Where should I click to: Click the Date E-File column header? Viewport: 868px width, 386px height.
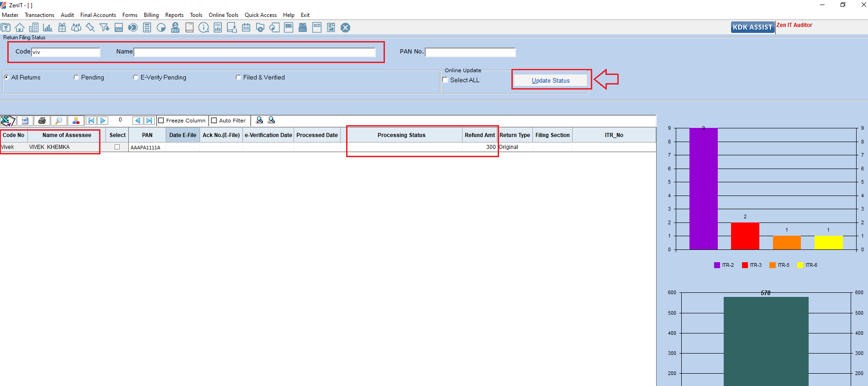(183, 135)
